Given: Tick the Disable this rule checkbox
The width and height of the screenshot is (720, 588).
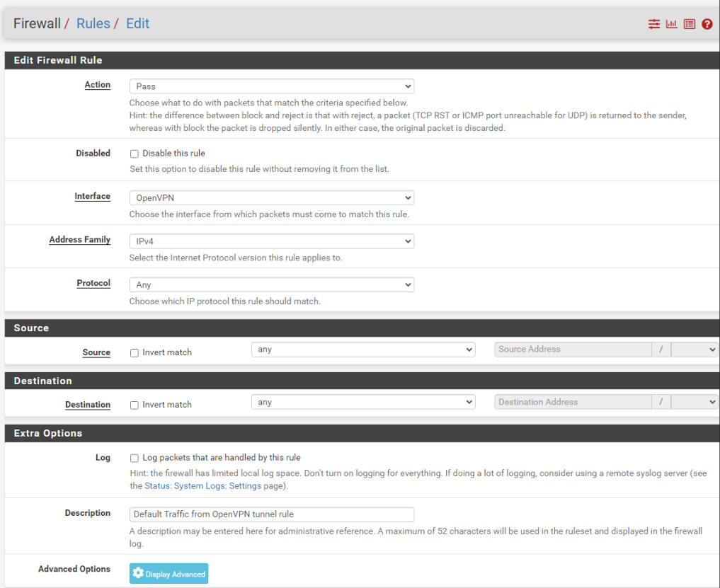Looking at the screenshot, I should 134,154.
